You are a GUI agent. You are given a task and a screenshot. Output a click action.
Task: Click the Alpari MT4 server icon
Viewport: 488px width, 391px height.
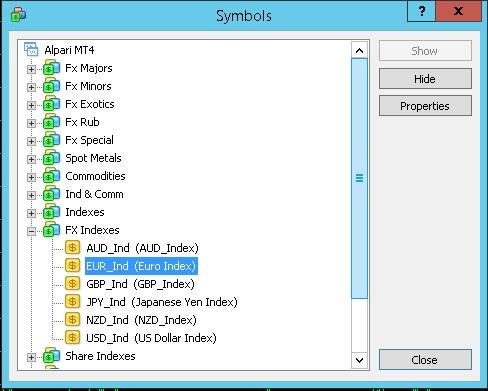[x=31, y=49]
